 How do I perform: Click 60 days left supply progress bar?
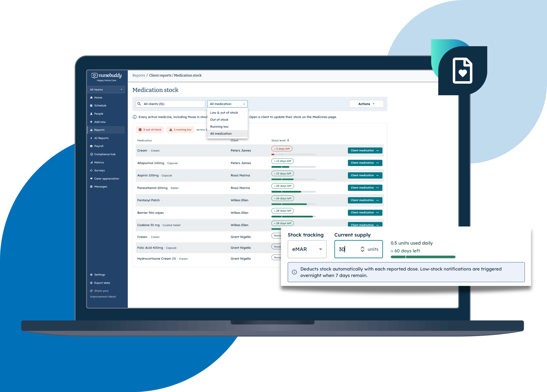[423, 257]
